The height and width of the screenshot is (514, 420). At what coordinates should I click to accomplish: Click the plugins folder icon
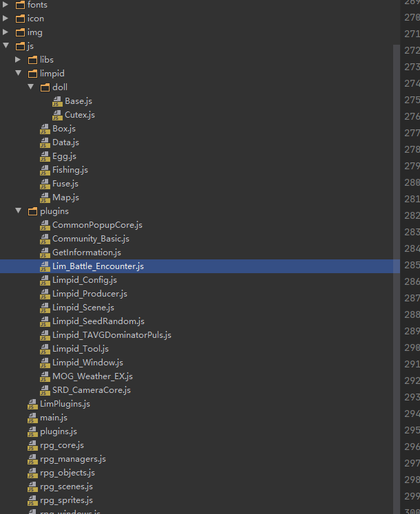(x=33, y=211)
